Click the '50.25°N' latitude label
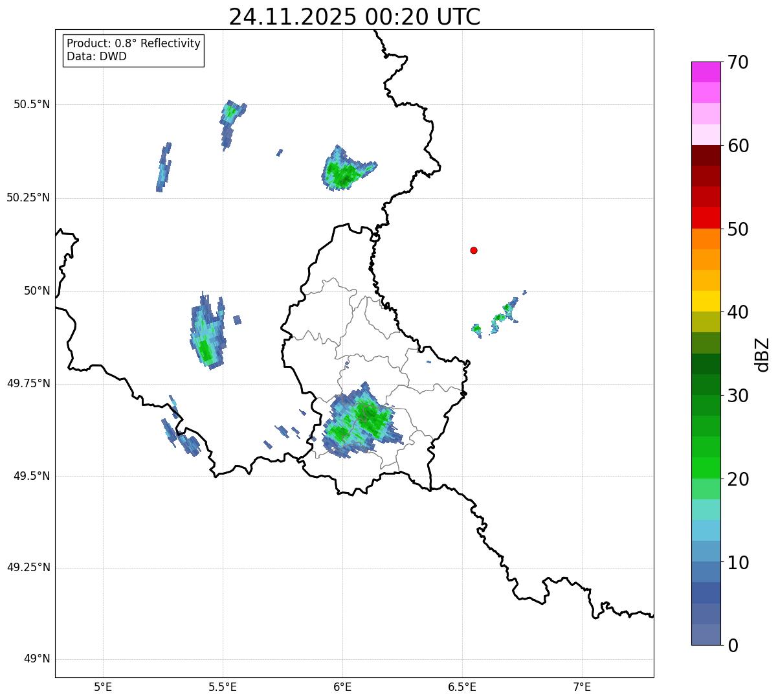 pos(28,198)
